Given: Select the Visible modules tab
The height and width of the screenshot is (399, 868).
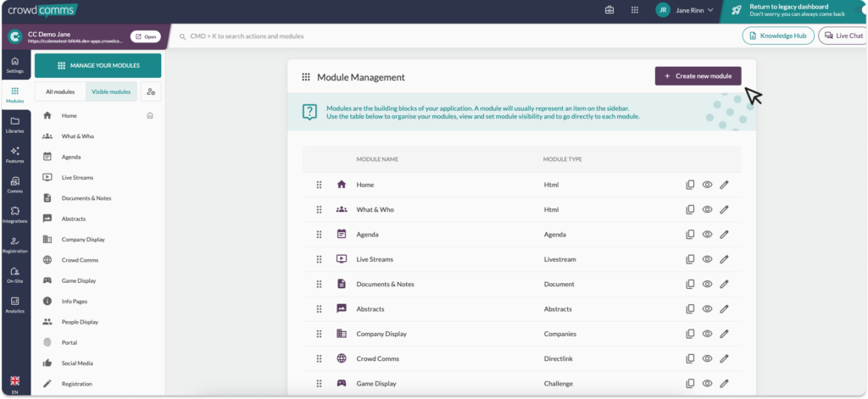Looking at the screenshot, I should 110,91.
